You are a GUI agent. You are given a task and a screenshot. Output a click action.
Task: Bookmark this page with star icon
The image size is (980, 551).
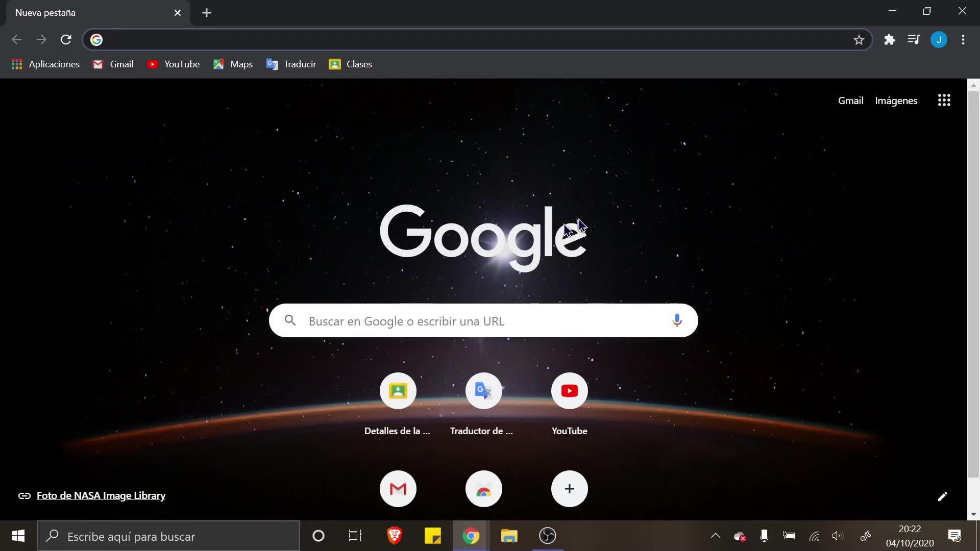(859, 40)
